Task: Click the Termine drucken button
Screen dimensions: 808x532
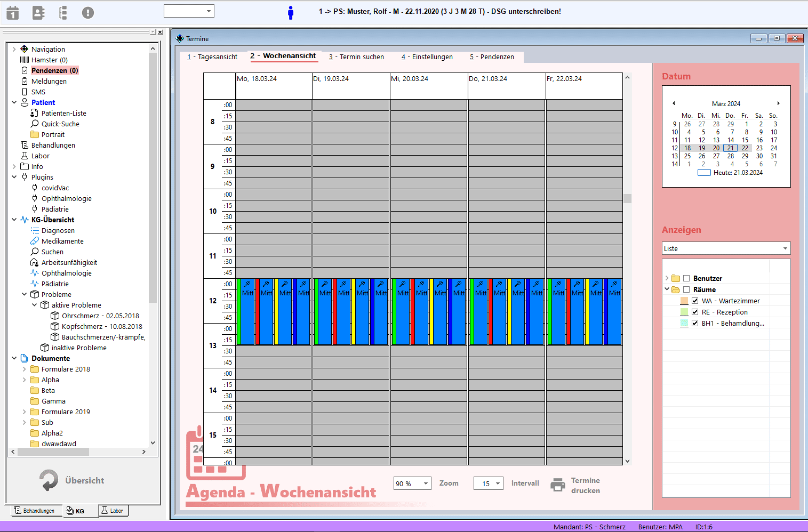Action: point(575,485)
